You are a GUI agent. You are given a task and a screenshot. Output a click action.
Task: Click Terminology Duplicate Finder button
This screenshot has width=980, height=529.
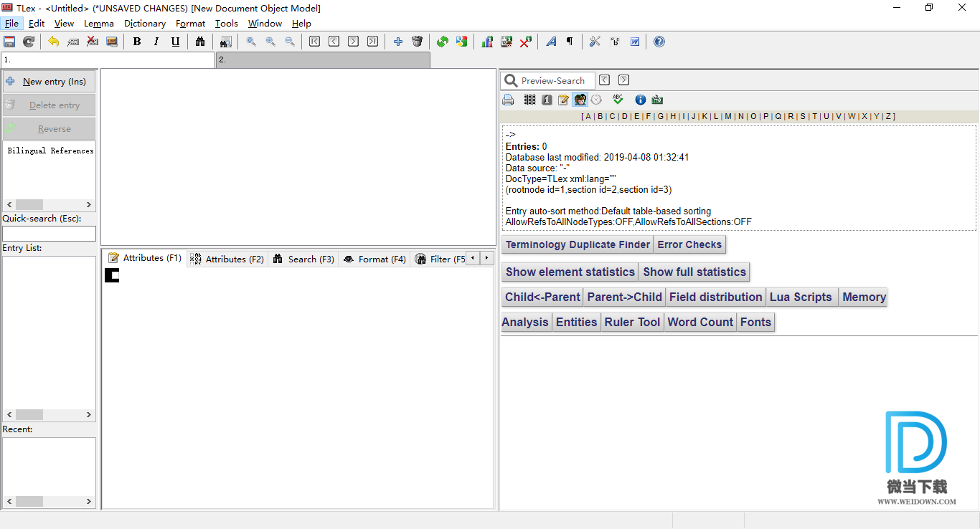577,244
